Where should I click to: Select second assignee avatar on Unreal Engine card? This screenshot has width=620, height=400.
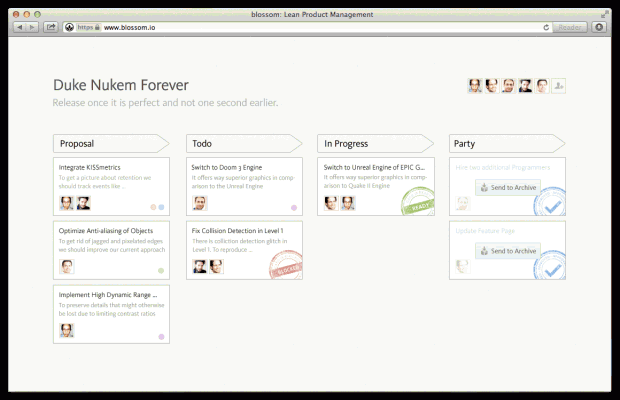point(348,203)
